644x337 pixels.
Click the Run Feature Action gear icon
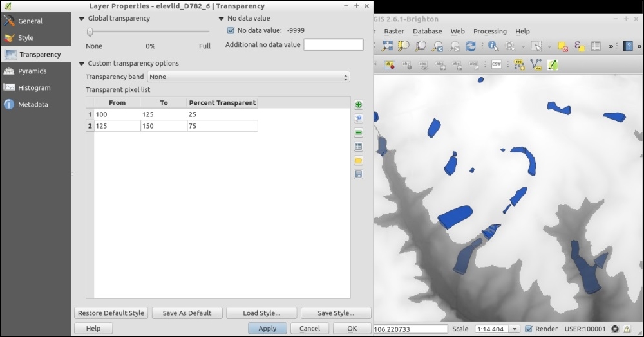pos(509,46)
